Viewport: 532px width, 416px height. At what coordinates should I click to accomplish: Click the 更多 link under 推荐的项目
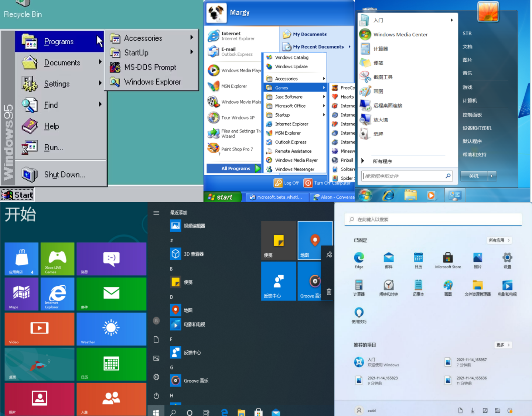[503, 344]
